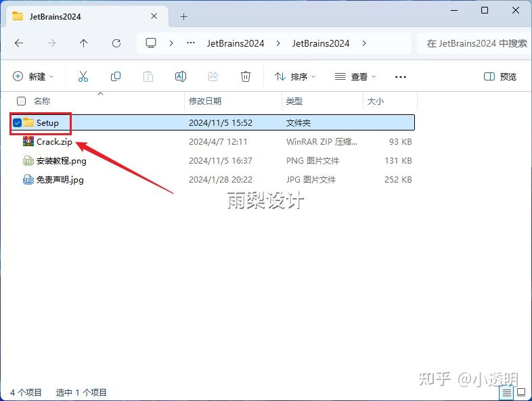
Task: Sort by 修改日期 column header
Action: click(x=205, y=101)
